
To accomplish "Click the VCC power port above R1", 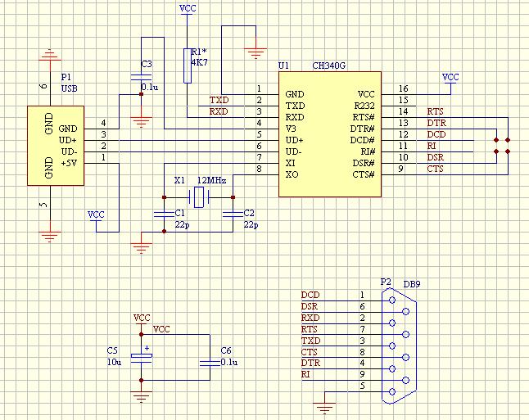I will tap(187, 10).
